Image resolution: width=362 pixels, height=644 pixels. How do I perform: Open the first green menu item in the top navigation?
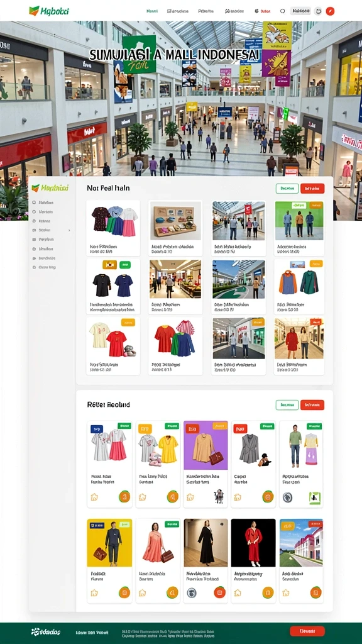tap(152, 11)
